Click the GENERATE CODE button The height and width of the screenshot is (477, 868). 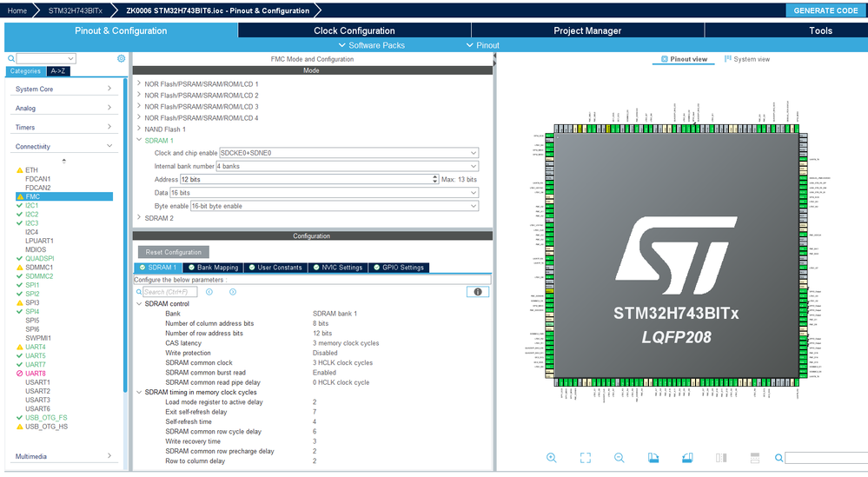coord(825,10)
